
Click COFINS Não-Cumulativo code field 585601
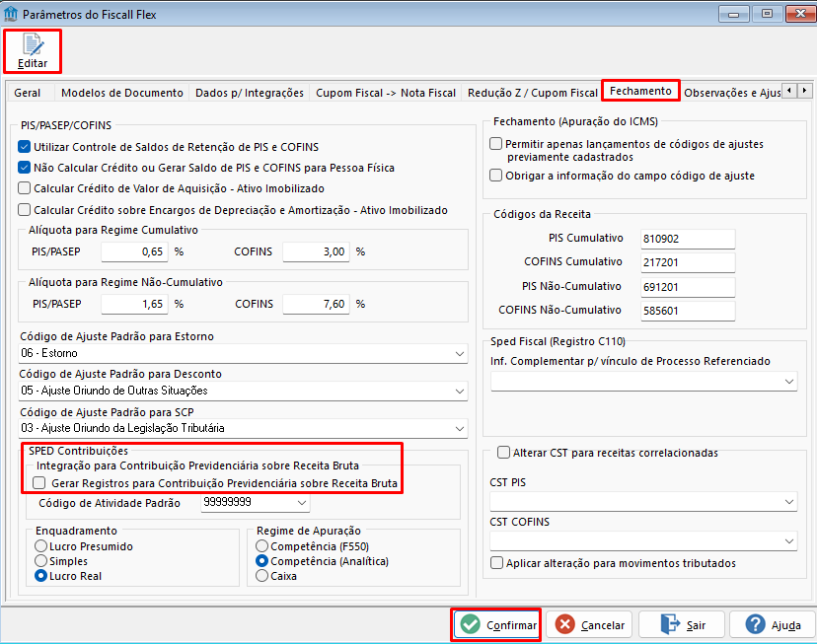688,311
